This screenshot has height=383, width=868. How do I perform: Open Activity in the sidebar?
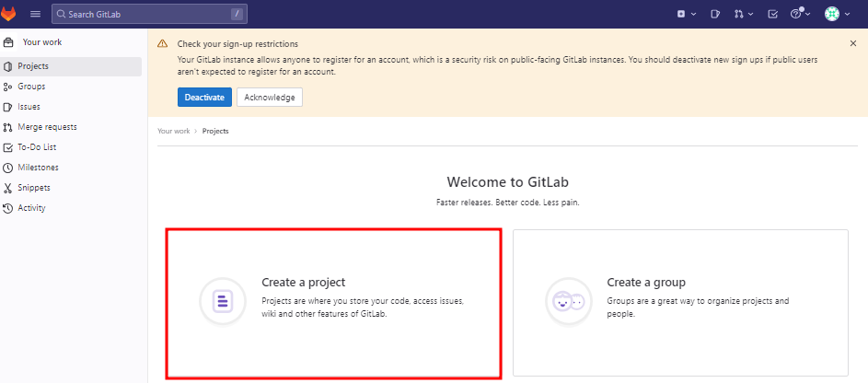[71, 208]
